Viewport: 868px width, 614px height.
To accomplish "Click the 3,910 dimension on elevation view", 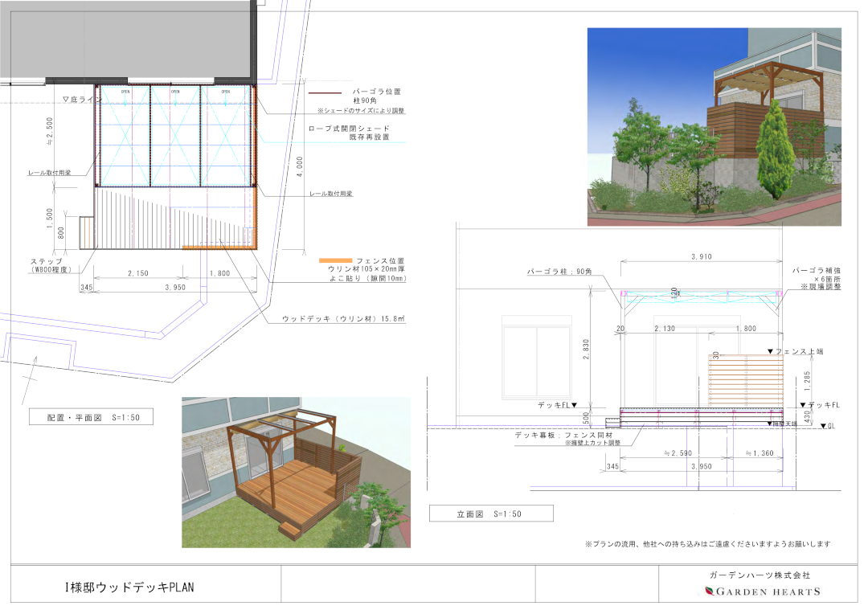I will click(701, 256).
